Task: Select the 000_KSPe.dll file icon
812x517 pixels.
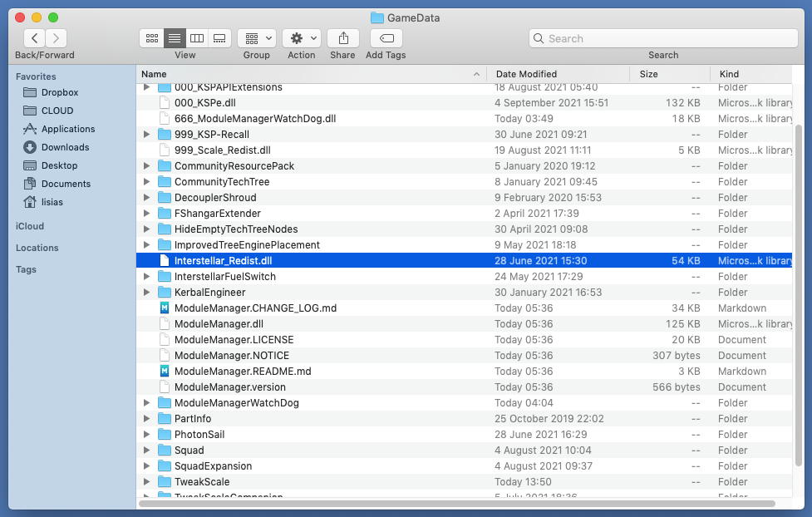Action: click(165, 102)
